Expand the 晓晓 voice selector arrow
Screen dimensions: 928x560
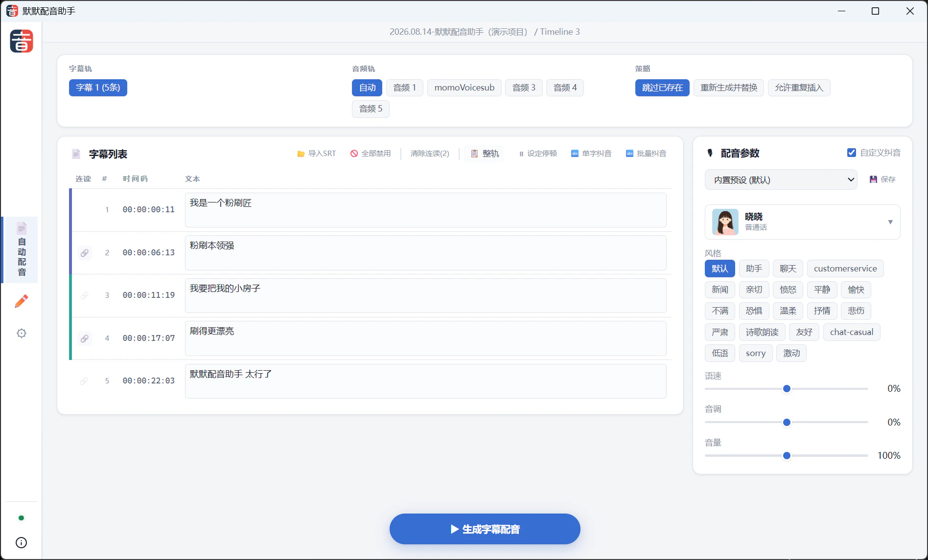[890, 222]
